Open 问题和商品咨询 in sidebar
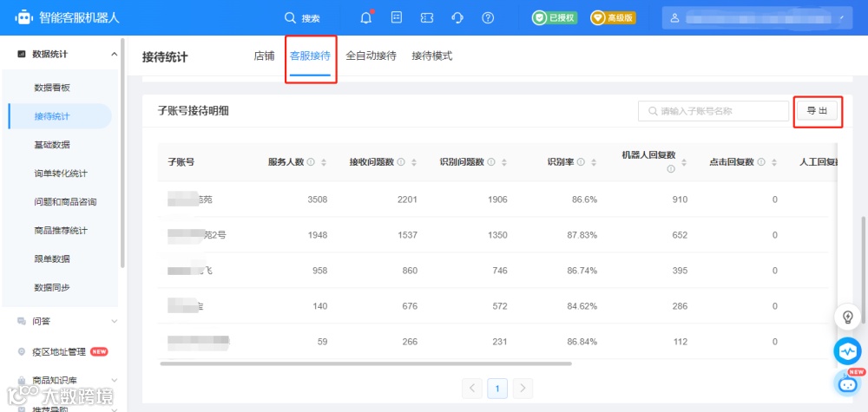 [65, 202]
